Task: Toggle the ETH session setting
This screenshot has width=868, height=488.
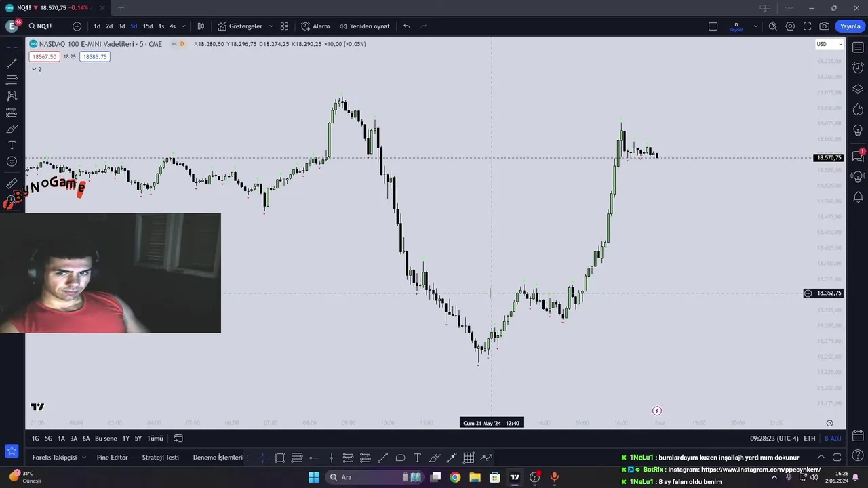Action: (810, 439)
